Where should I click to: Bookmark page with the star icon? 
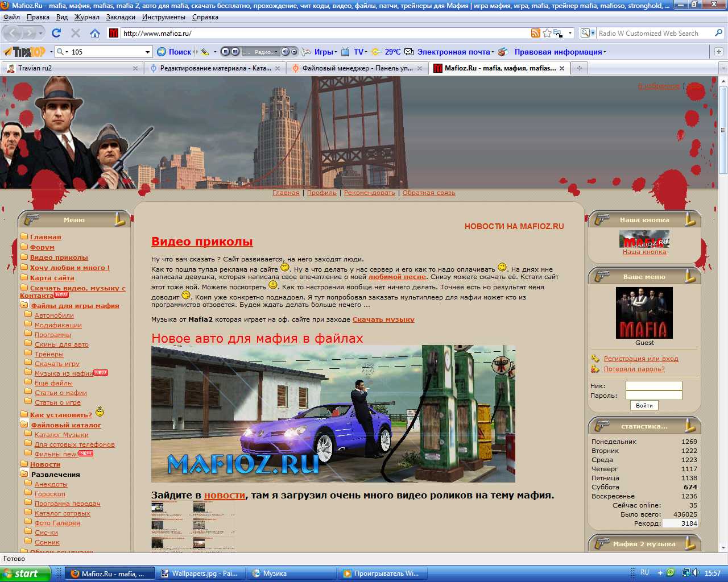[x=547, y=33]
